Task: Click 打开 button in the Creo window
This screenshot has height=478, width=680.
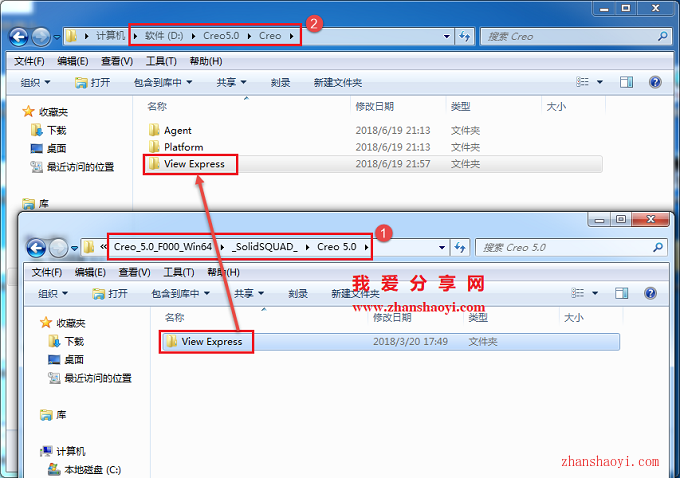Action: pyautogui.click(x=93, y=82)
